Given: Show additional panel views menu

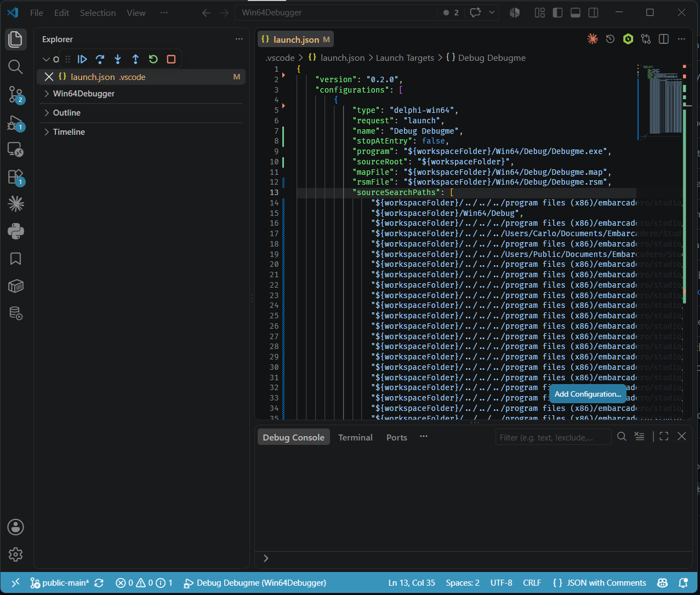Looking at the screenshot, I should (x=423, y=437).
